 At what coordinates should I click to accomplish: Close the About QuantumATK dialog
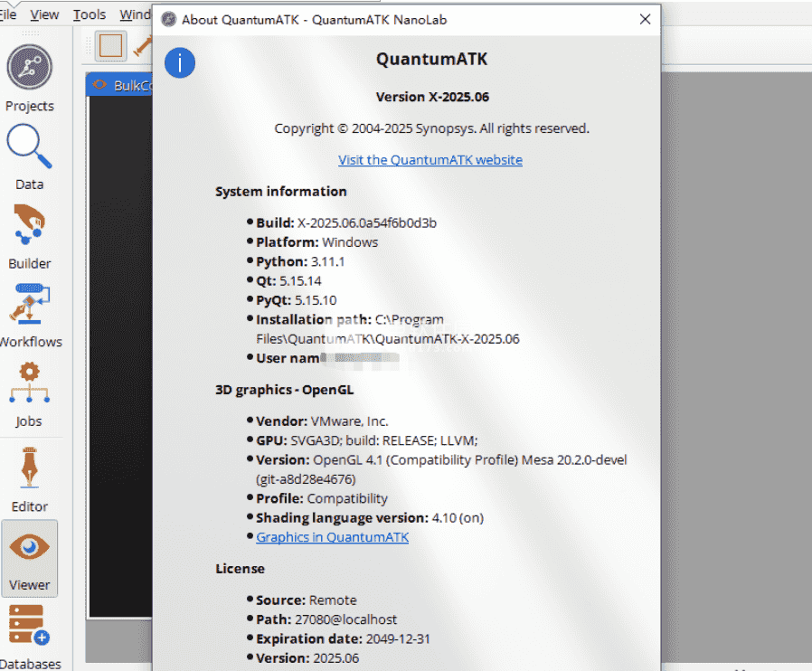coord(644,19)
